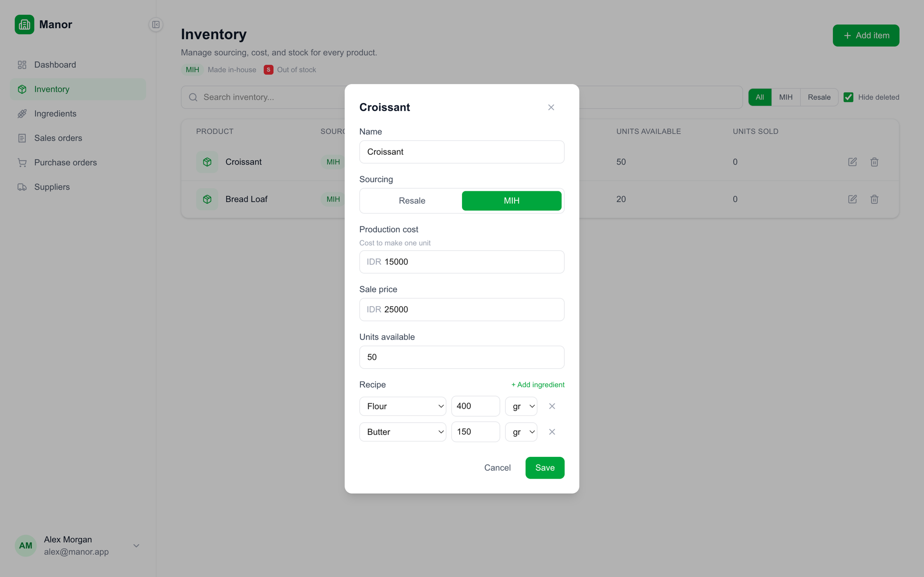Click the trash icon for Bread Loaf row
The width and height of the screenshot is (924, 577).
pyautogui.click(x=874, y=199)
